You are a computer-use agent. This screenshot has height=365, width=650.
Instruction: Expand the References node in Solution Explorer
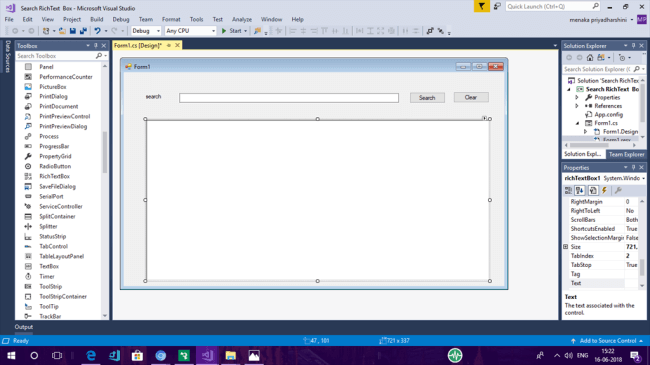pyautogui.click(x=577, y=106)
